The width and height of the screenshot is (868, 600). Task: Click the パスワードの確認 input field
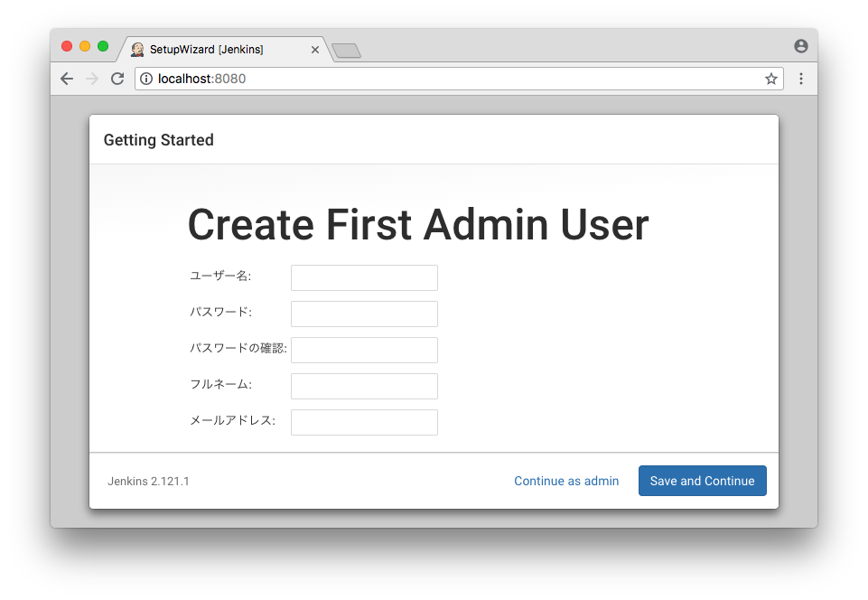(x=364, y=350)
